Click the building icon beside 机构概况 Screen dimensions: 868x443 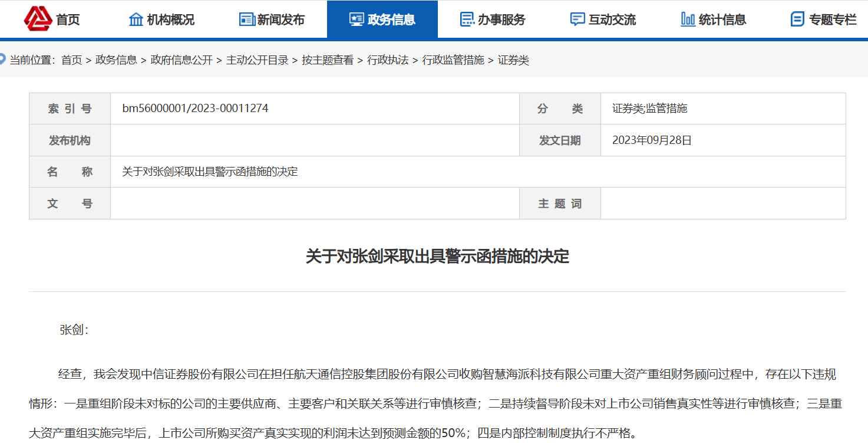pos(136,19)
